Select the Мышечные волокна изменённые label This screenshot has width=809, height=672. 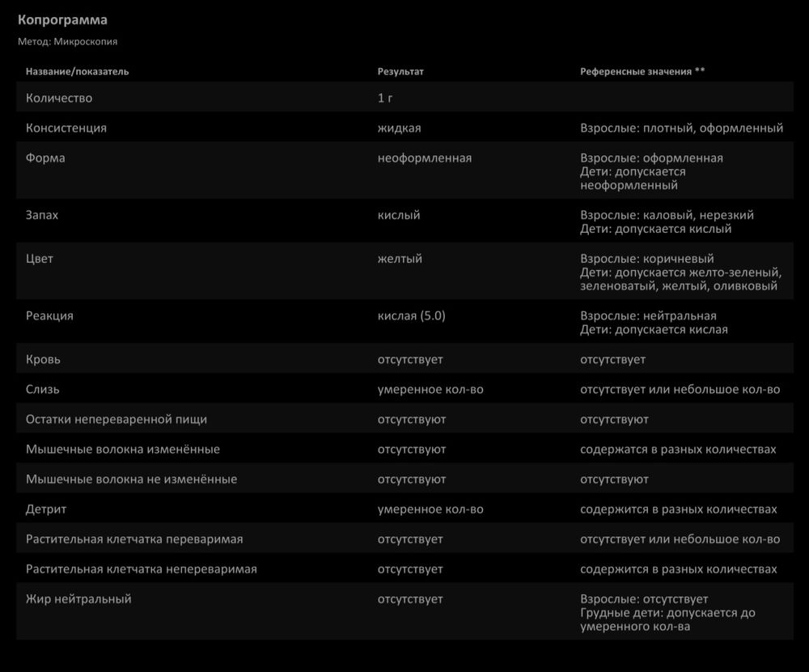pyautogui.click(x=123, y=449)
